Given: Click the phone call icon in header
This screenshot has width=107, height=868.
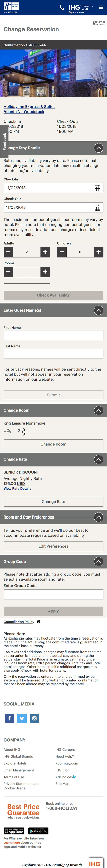Looking at the screenshot, I should (62, 7).
